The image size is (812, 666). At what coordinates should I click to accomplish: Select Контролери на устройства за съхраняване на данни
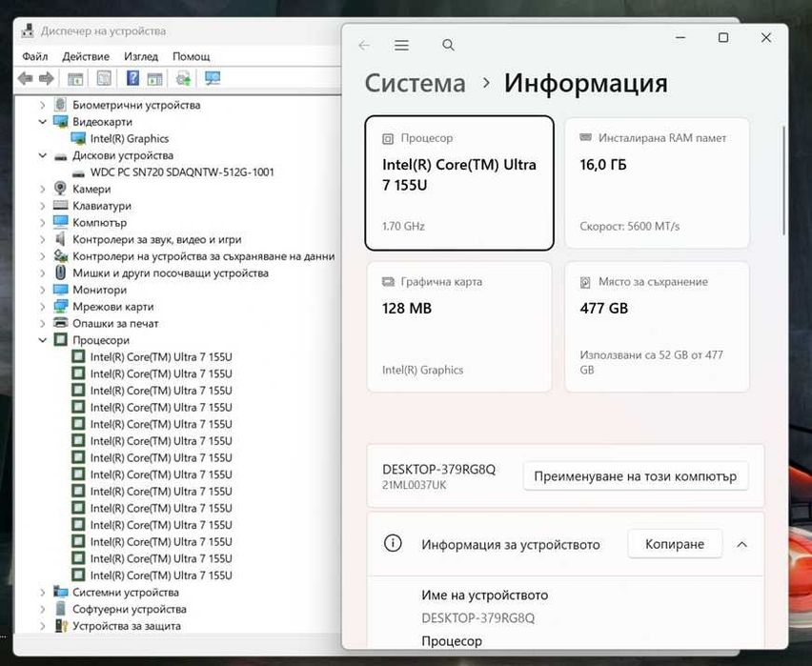204,256
